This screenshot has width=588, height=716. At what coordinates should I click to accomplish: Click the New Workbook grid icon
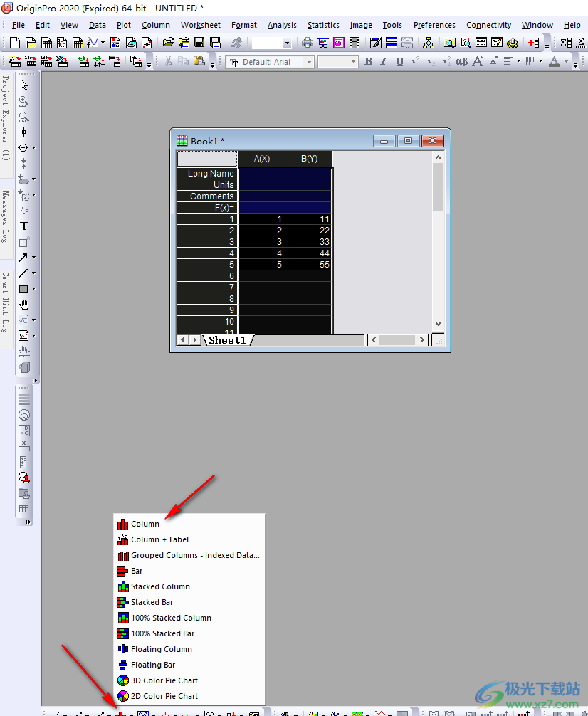[x=46, y=43]
